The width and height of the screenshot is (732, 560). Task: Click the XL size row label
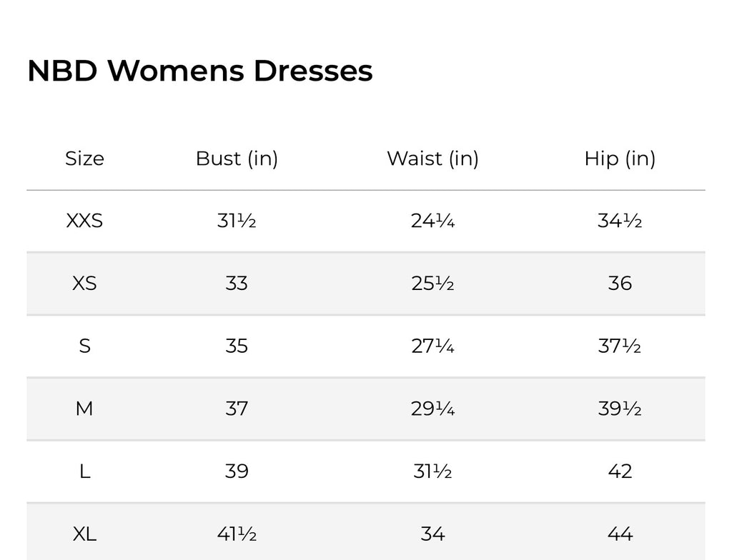(x=84, y=534)
